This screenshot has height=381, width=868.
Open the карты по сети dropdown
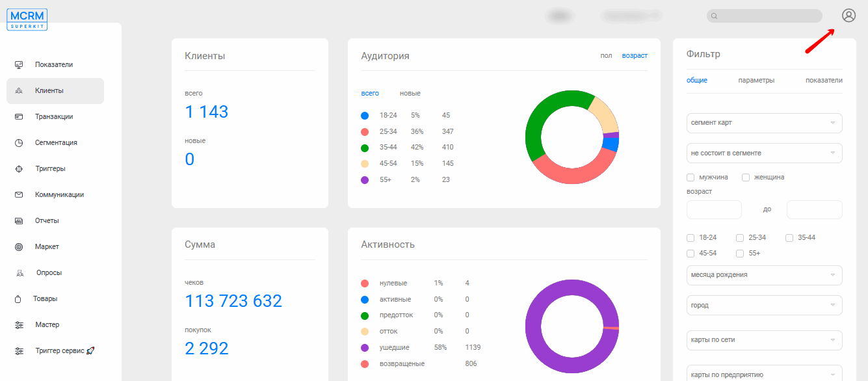[765, 340]
